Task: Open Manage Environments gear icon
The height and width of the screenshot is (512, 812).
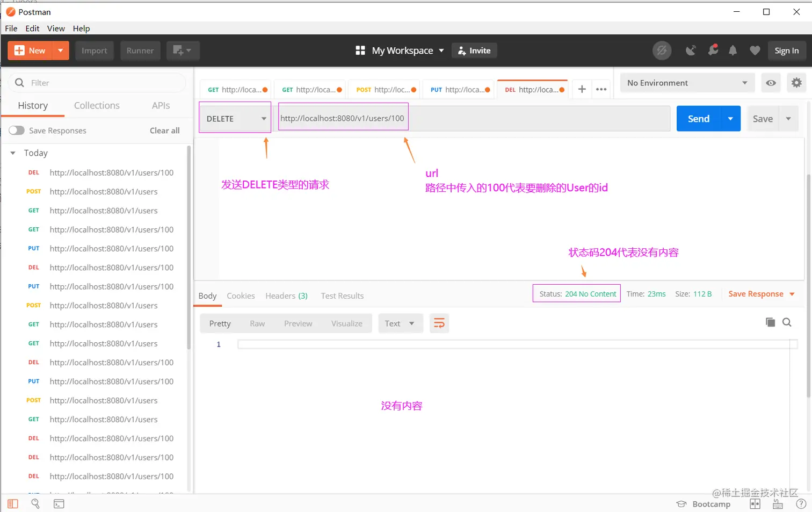Action: pyautogui.click(x=796, y=83)
